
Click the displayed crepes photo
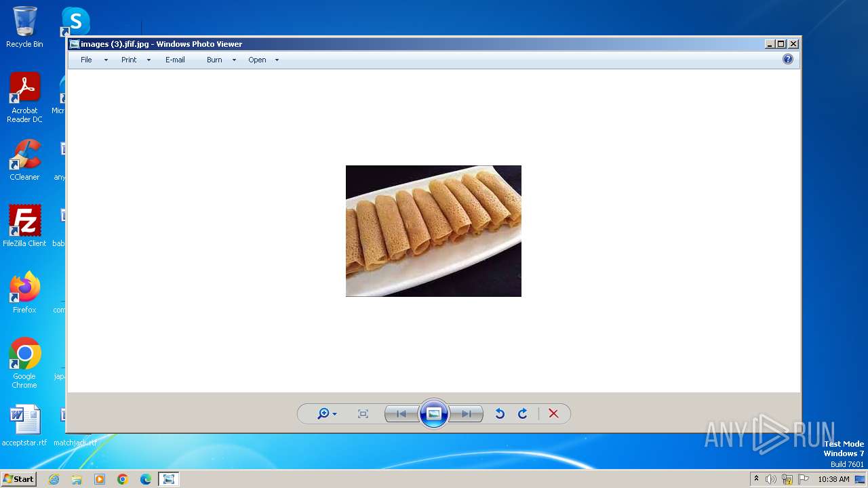(433, 231)
